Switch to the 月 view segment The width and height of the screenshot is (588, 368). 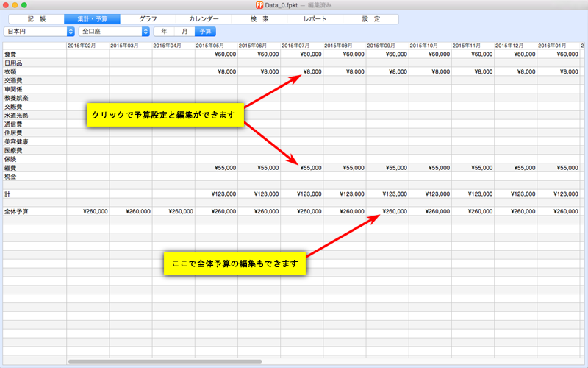(184, 32)
